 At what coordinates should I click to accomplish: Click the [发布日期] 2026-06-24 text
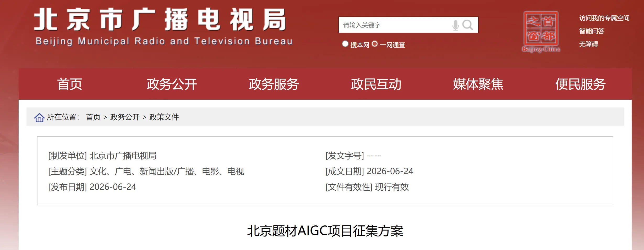(x=92, y=187)
